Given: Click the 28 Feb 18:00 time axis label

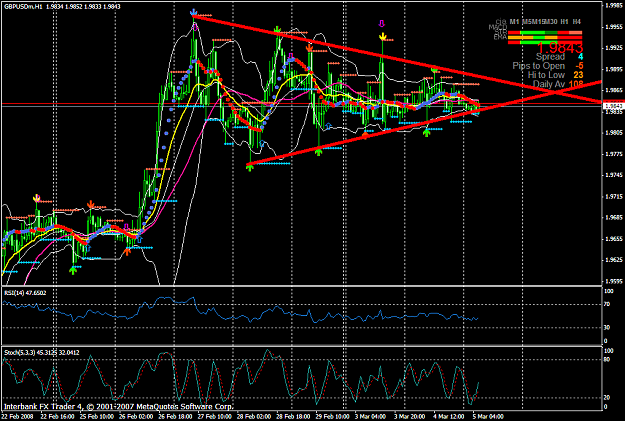Looking at the screenshot, I should (x=293, y=416).
